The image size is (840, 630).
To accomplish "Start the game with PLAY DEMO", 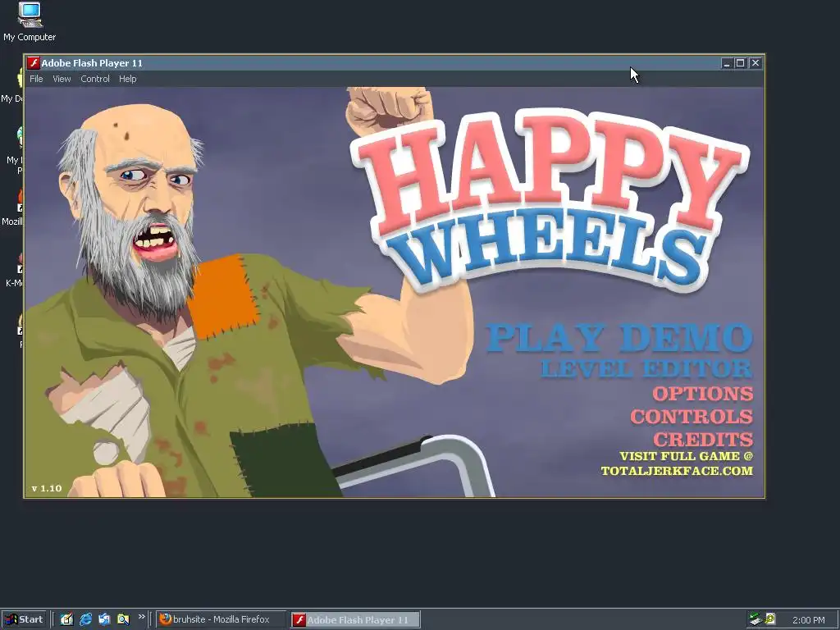I will coord(619,338).
